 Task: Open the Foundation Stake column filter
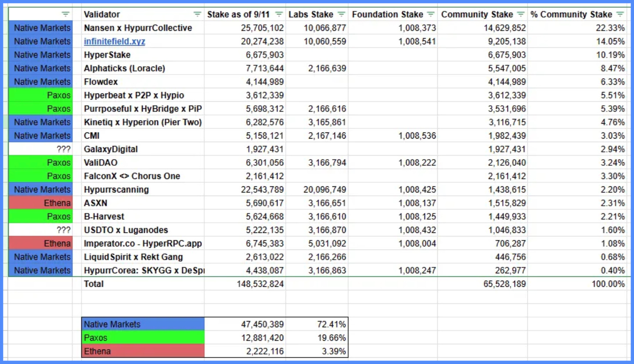tap(431, 14)
